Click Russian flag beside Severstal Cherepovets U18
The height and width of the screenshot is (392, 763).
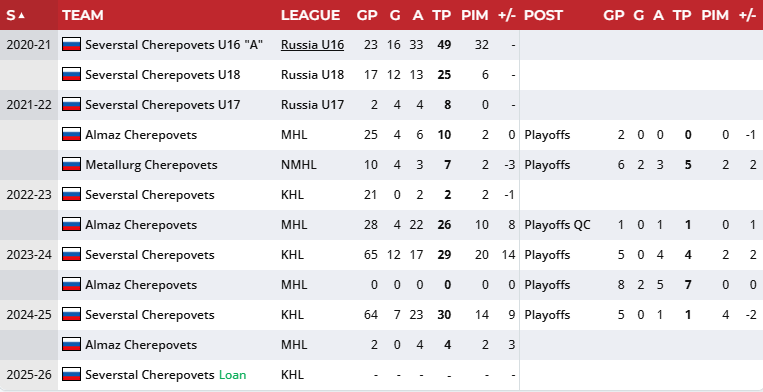(x=71, y=75)
